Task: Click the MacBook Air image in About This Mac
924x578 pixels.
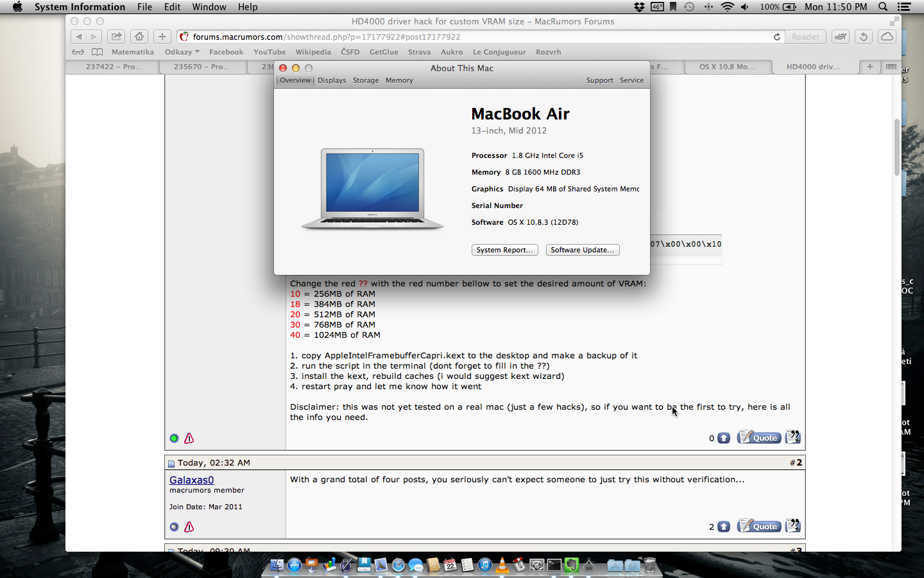Action: 372,189
